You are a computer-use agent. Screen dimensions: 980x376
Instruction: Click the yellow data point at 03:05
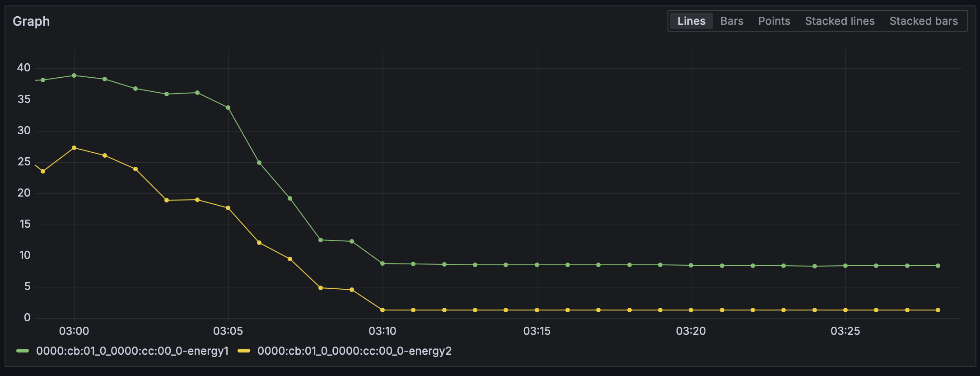coord(228,208)
